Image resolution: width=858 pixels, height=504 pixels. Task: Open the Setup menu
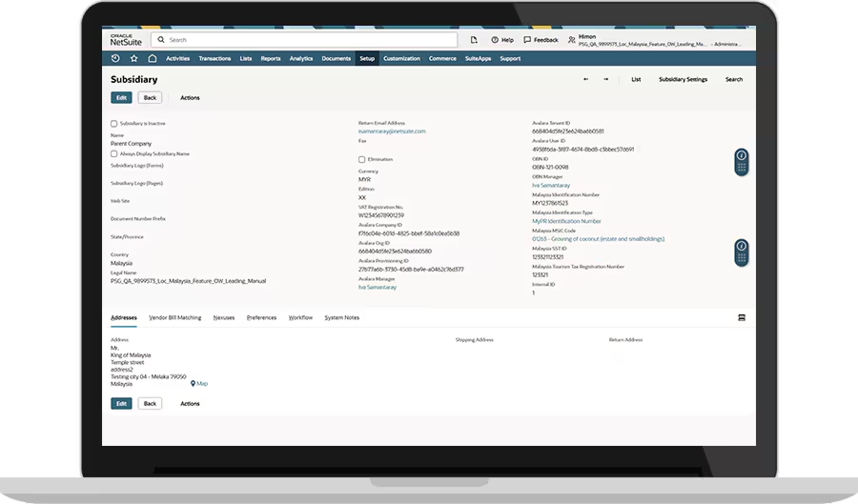coord(367,58)
